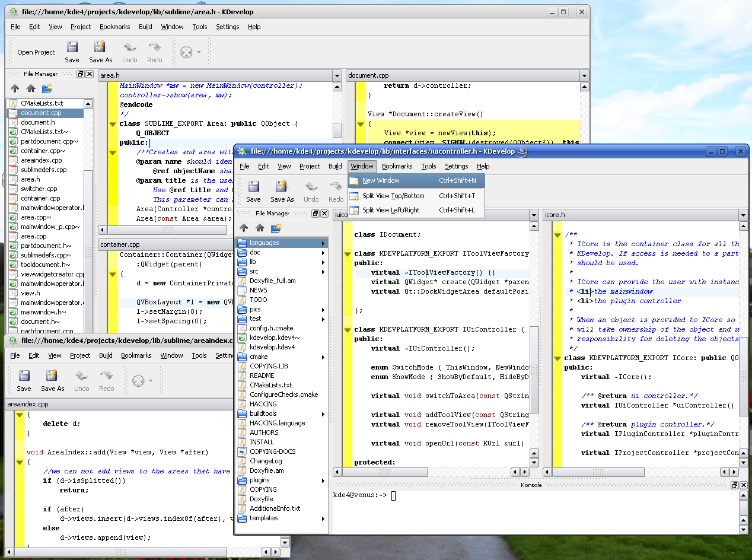Go up a directory in area.h window File Manager

[x=15, y=89]
